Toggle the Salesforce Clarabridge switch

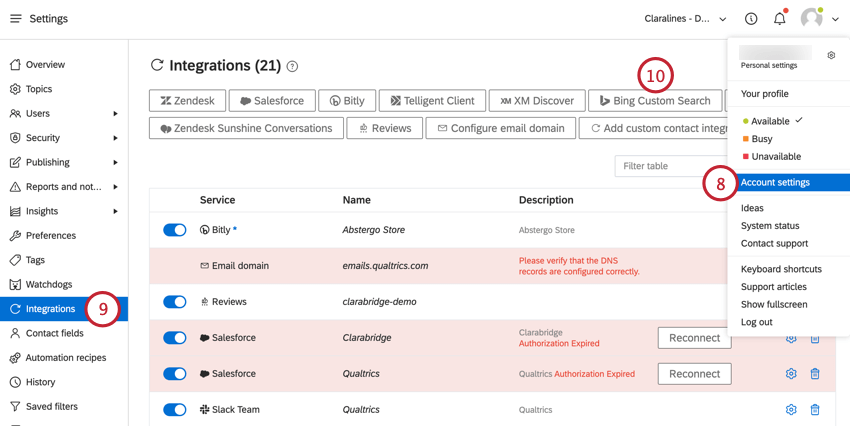pos(175,338)
